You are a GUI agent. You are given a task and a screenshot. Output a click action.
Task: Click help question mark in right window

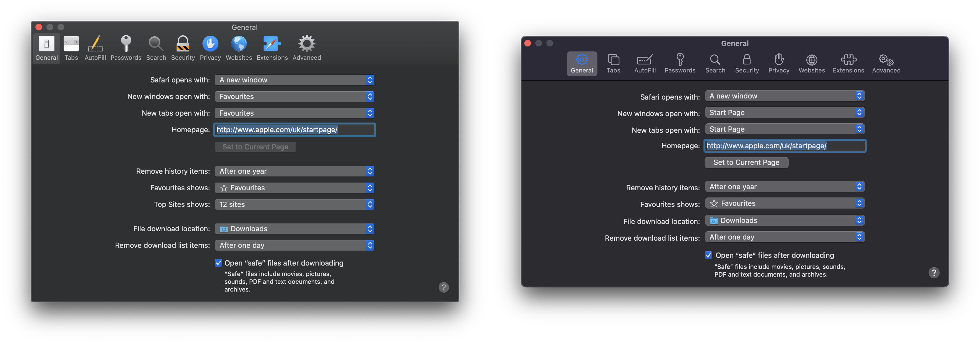pyautogui.click(x=934, y=272)
